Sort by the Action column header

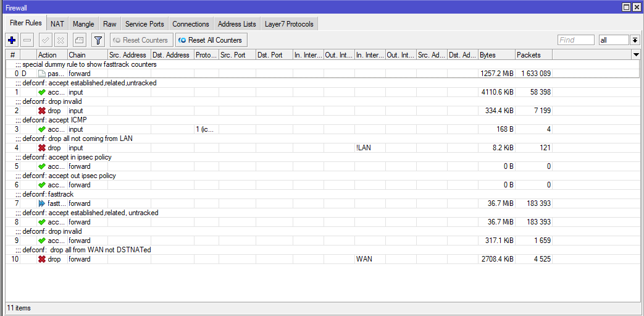(x=52, y=54)
